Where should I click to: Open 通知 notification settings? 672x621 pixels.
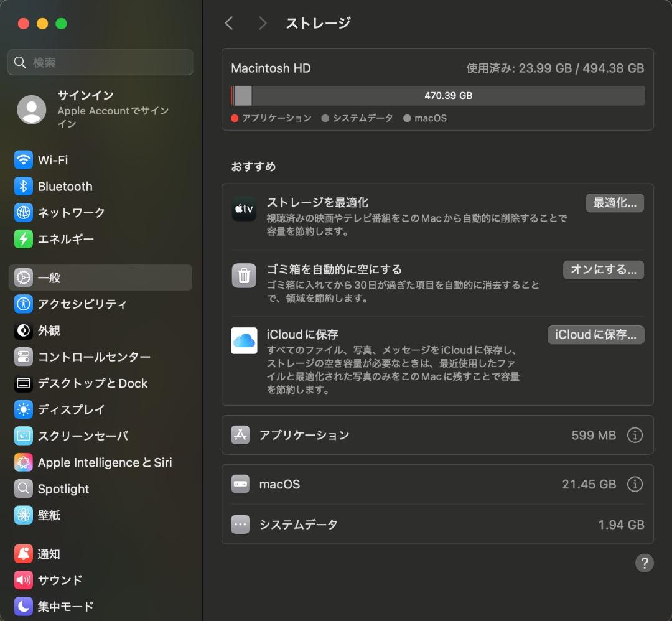100,554
